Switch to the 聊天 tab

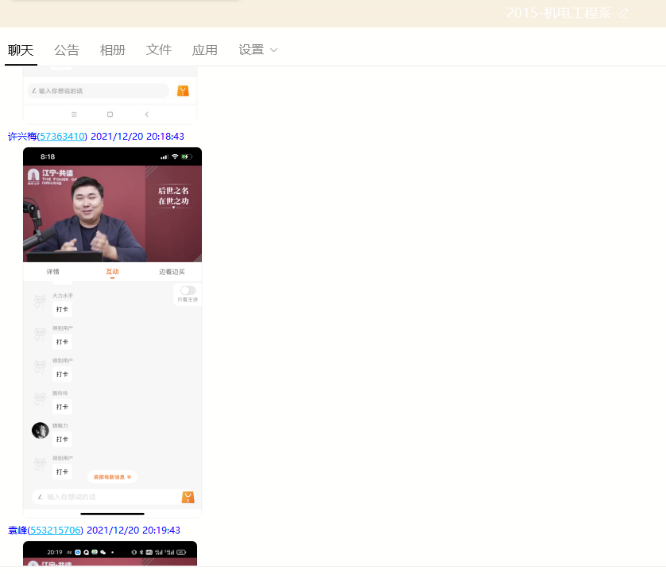pos(20,50)
